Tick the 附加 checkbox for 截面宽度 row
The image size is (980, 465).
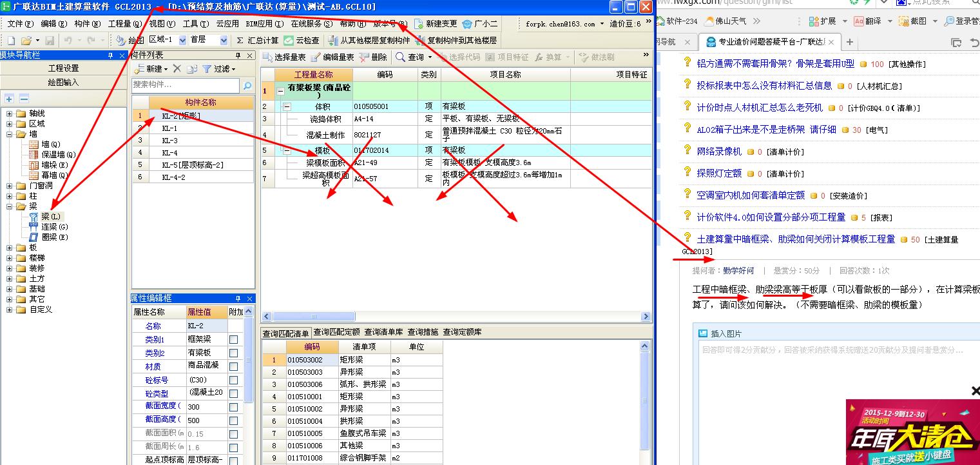coord(233,407)
